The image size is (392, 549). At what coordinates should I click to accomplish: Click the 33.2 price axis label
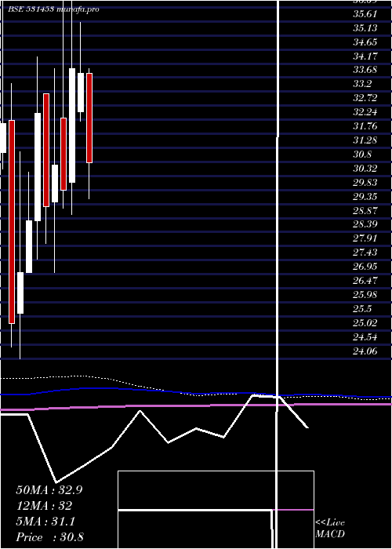coord(362,84)
